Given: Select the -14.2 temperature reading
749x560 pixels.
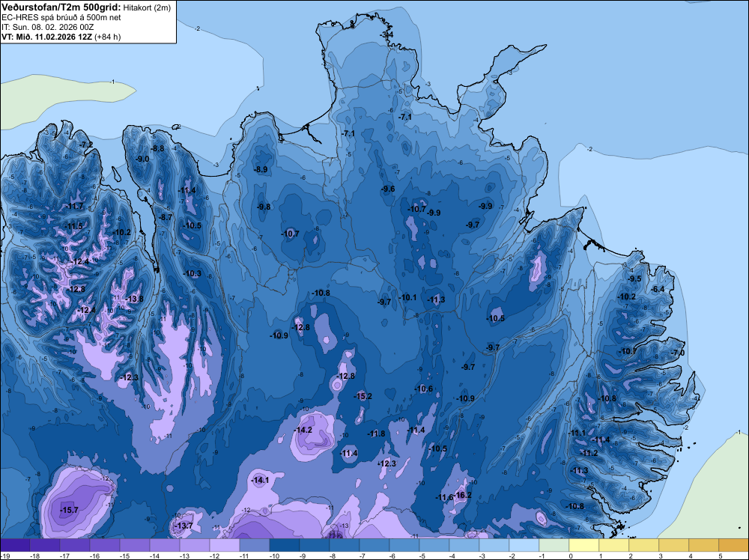Looking at the screenshot, I should tap(303, 430).
